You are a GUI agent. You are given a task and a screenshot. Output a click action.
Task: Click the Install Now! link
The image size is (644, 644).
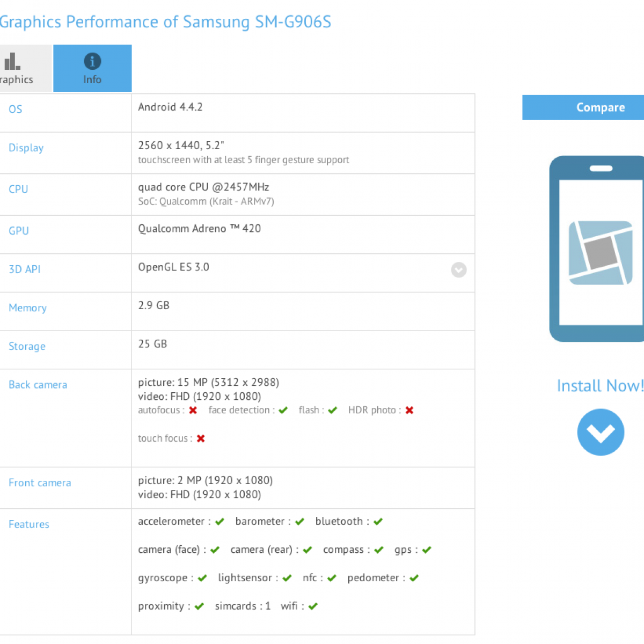click(599, 386)
